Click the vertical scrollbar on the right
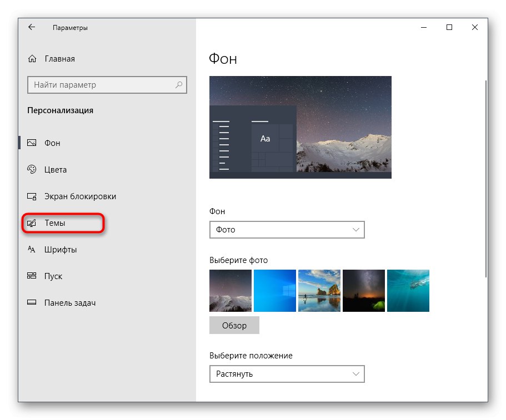The height and width of the screenshot is (420, 506). pos(485,179)
